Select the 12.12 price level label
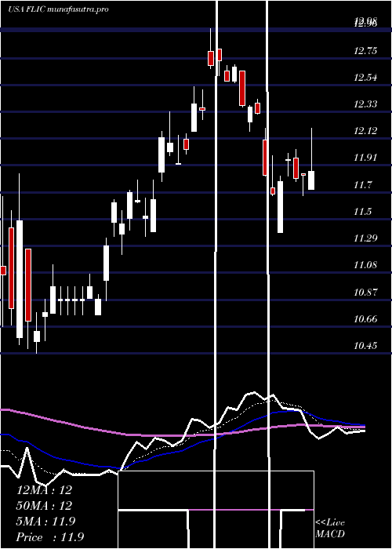 click(x=365, y=131)
